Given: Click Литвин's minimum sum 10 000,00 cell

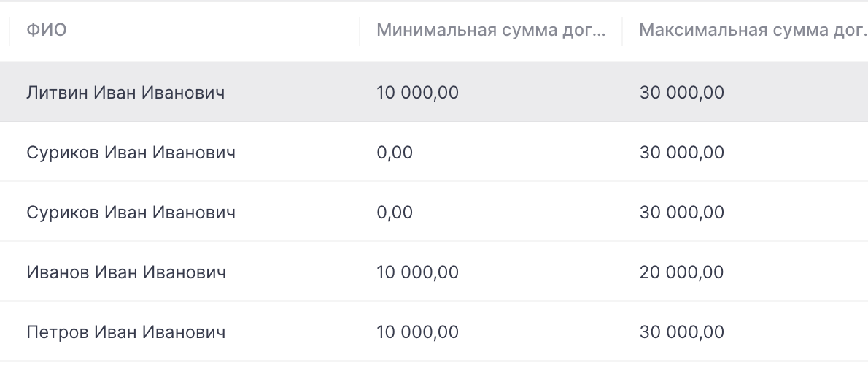Looking at the screenshot, I should [x=418, y=93].
